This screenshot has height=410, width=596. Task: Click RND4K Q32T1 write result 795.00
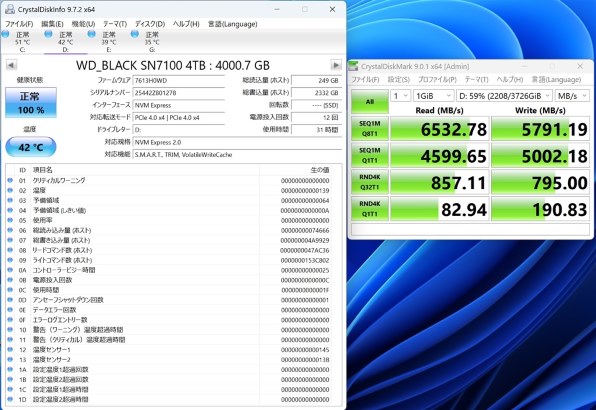[x=541, y=183]
